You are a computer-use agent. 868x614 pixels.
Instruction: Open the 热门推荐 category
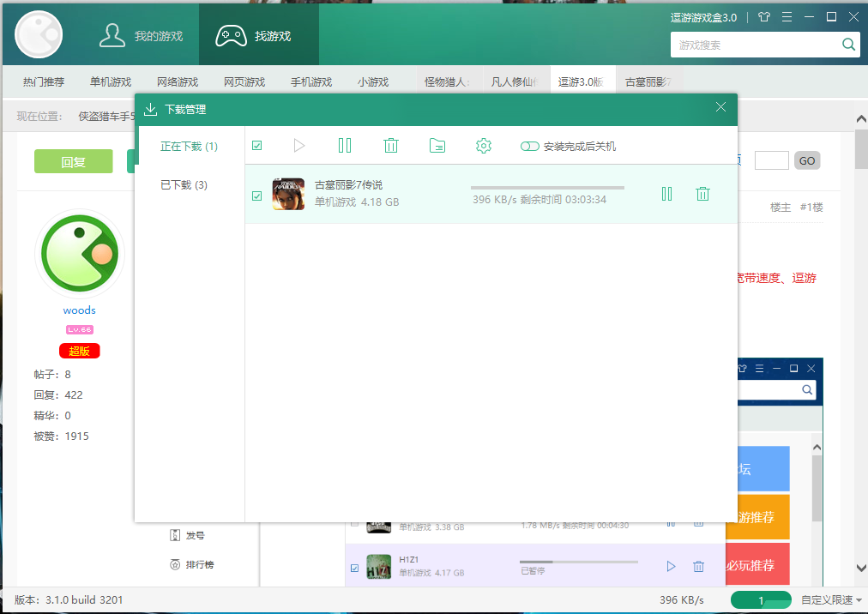(x=44, y=82)
